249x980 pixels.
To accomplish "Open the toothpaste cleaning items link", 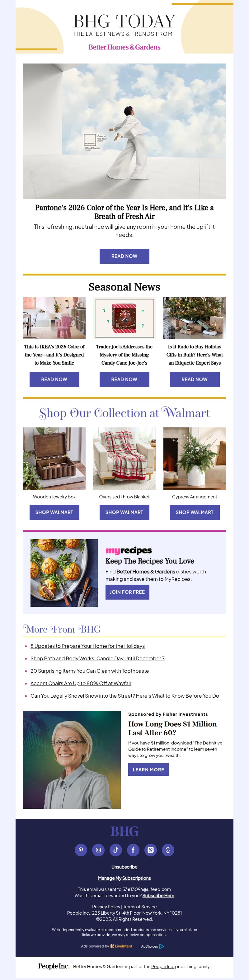I will click(90, 671).
